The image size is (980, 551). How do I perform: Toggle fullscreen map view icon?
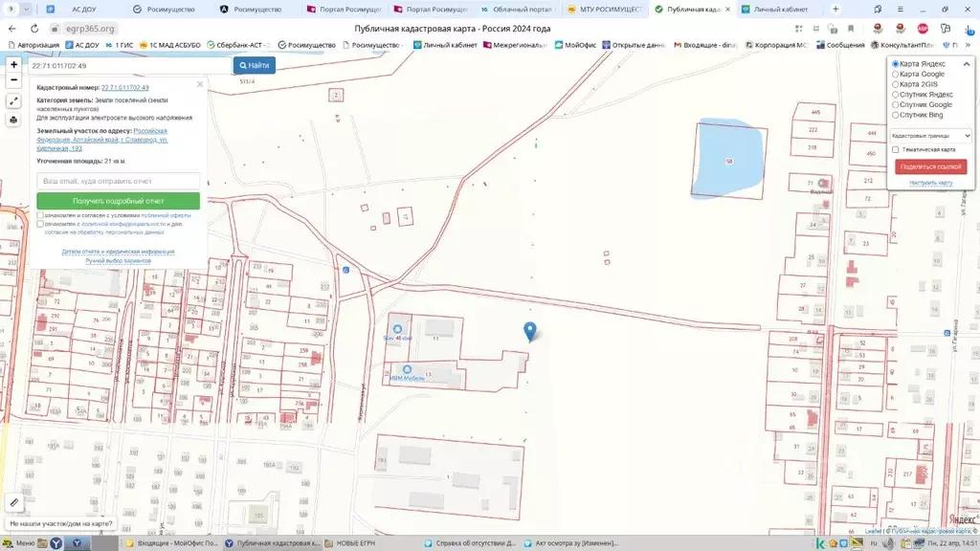(x=13, y=101)
